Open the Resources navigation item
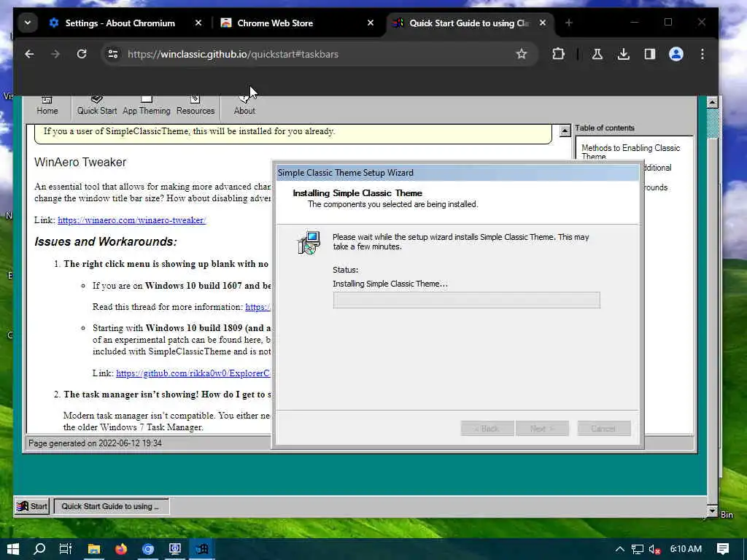The image size is (747, 560). coord(196,106)
